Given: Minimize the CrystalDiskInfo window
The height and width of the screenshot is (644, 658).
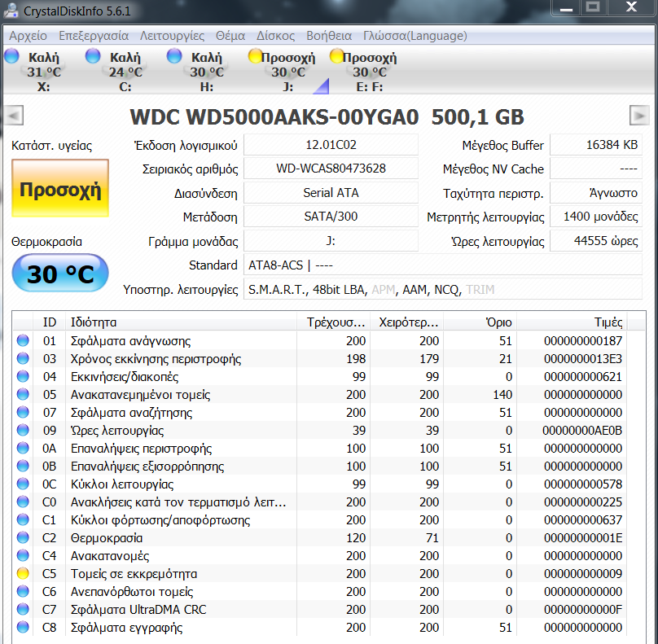Looking at the screenshot, I should [566, 7].
